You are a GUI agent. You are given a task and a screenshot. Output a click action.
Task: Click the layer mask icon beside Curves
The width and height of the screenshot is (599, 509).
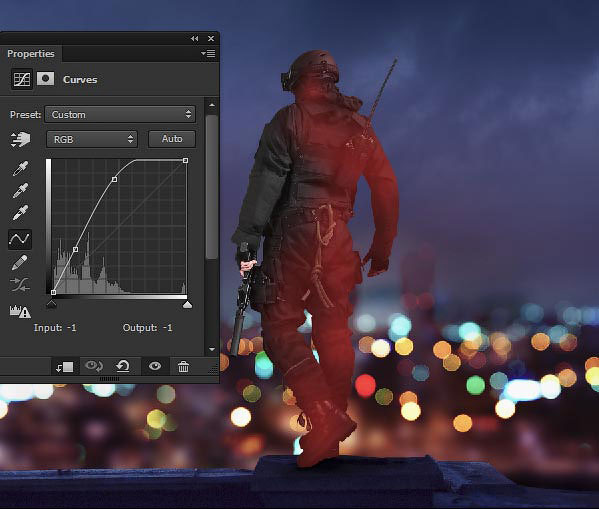[45, 79]
